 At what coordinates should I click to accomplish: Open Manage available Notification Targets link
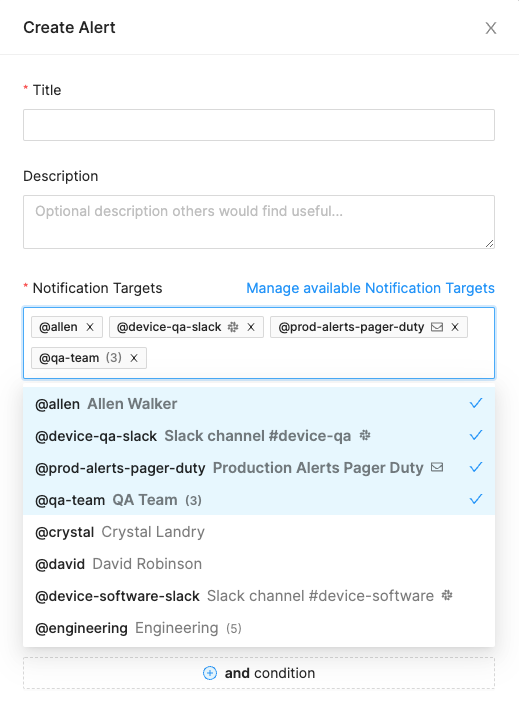(x=370, y=288)
